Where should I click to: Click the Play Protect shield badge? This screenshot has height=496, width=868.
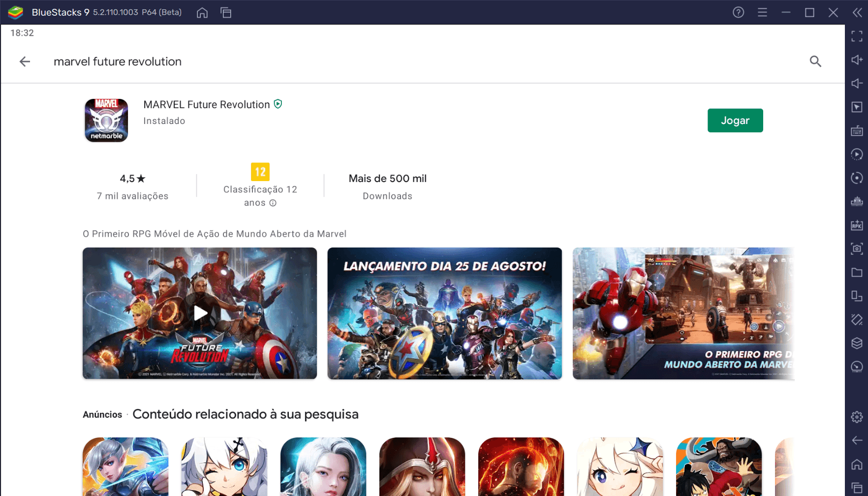point(278,104)
